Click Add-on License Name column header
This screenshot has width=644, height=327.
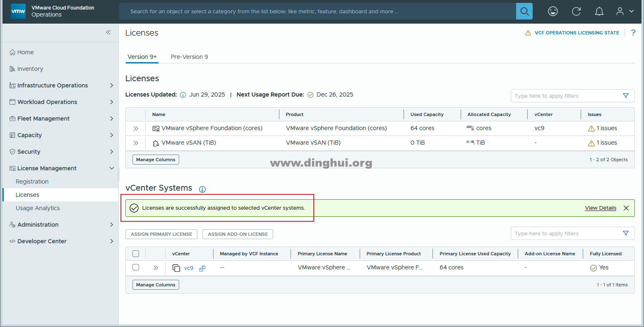pyautogui.click(x=550, y=254)
